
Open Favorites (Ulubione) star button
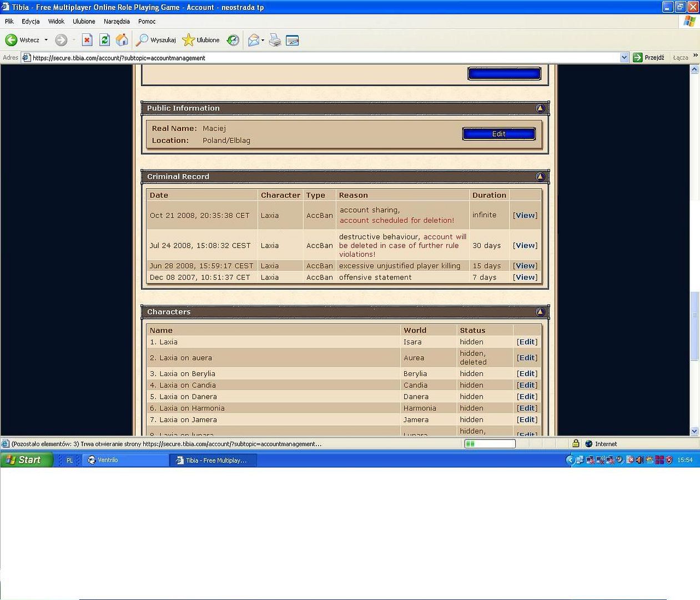pos(201,40)
